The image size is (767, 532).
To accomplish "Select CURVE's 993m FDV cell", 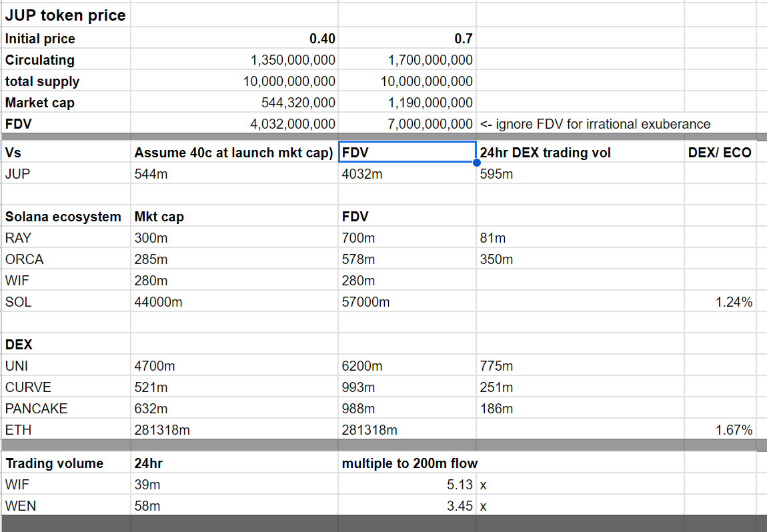I will click(x=407, y=387).
